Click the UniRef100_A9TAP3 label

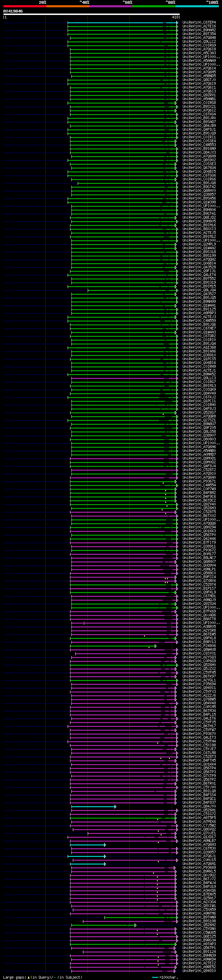[x=199, y=944]
